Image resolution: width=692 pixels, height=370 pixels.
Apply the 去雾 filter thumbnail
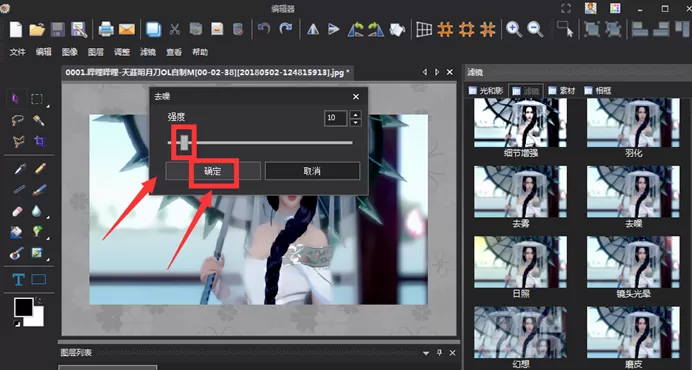coord(520,197)
